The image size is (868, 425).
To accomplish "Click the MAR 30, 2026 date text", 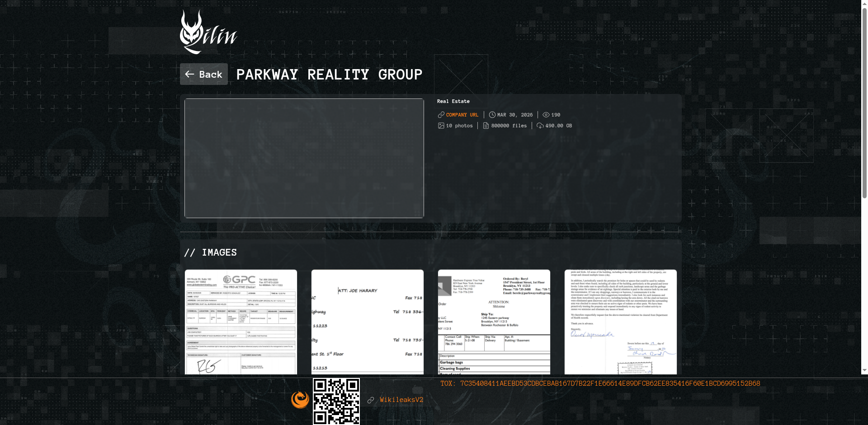I will coord(515,115).
